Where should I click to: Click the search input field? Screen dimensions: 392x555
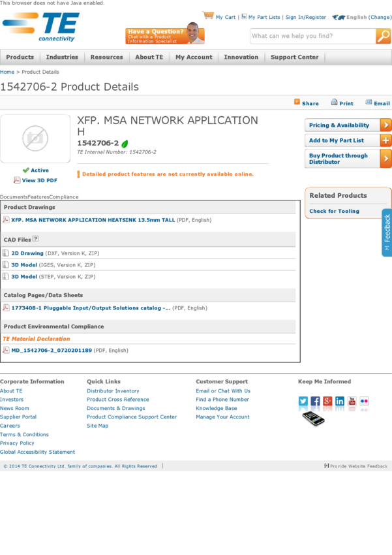(312, 37)
